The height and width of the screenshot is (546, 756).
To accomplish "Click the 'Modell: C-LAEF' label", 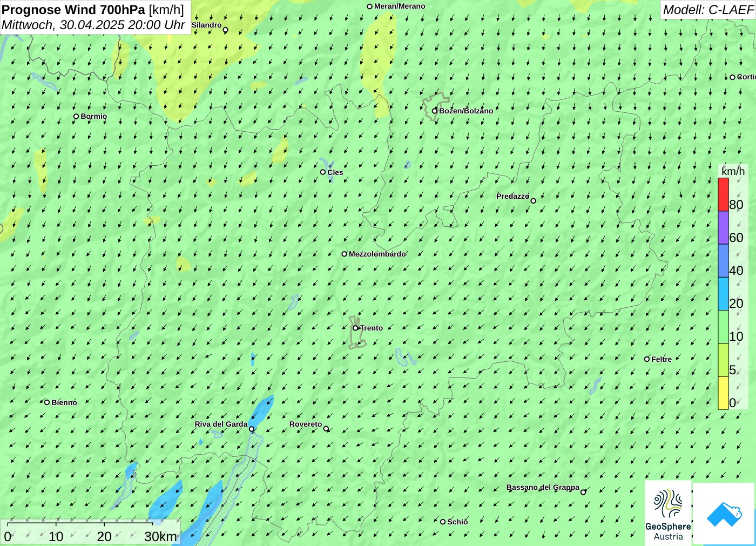I will pyautogui.click(x=708, y=10).
